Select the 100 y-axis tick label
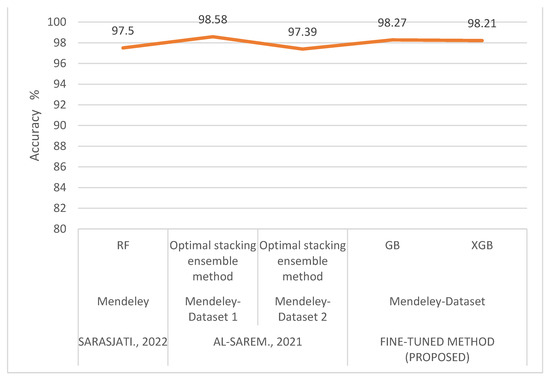Viewport: 550px width, 379px height. click(57, 22)
